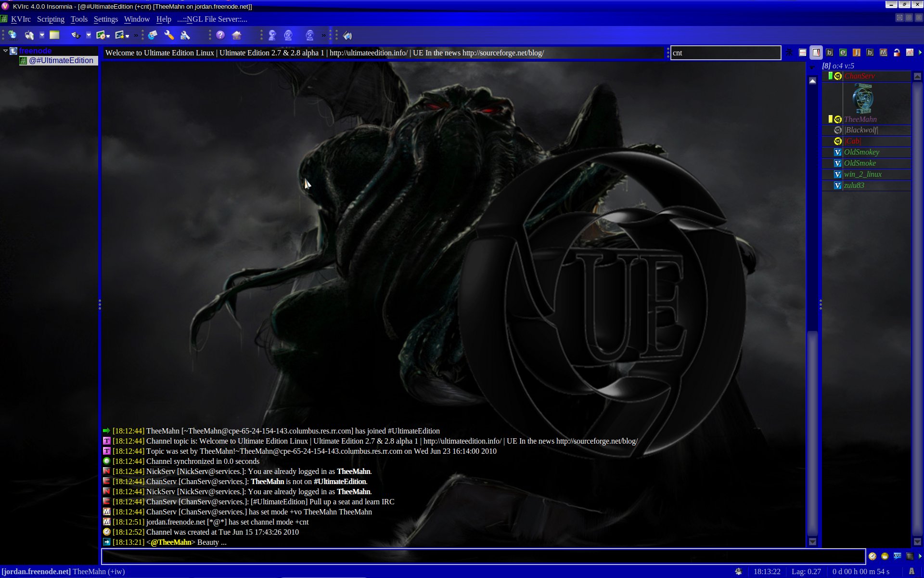The width and height of the screenshot is (924, 578).
Task: Click the KUS blue speech icon
Action: click(x=897, y=556)
